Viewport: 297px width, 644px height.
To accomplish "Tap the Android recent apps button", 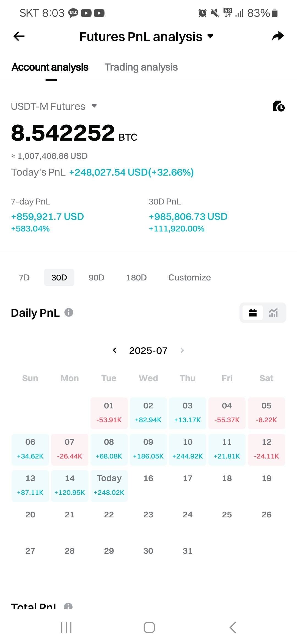I will [66, 627].
